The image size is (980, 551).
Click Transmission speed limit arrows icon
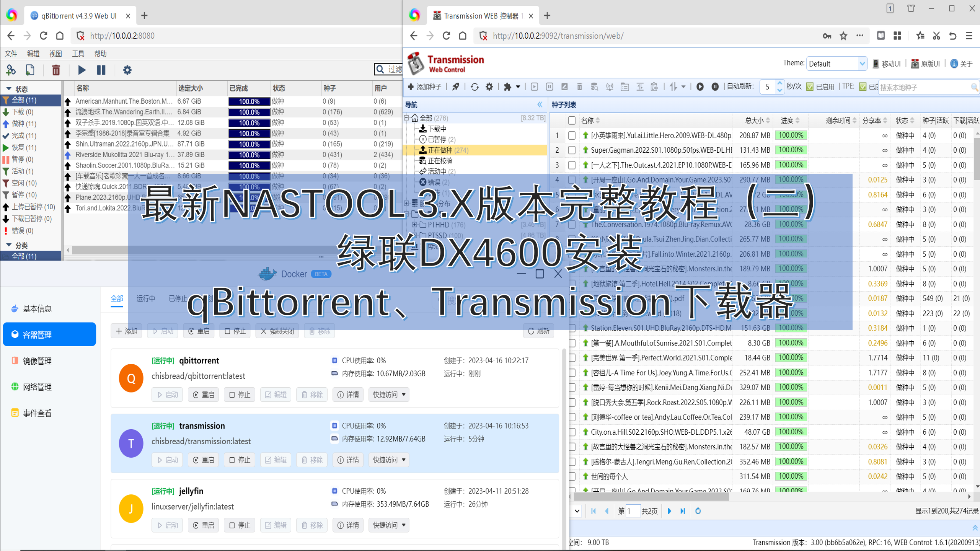point(673,87)
